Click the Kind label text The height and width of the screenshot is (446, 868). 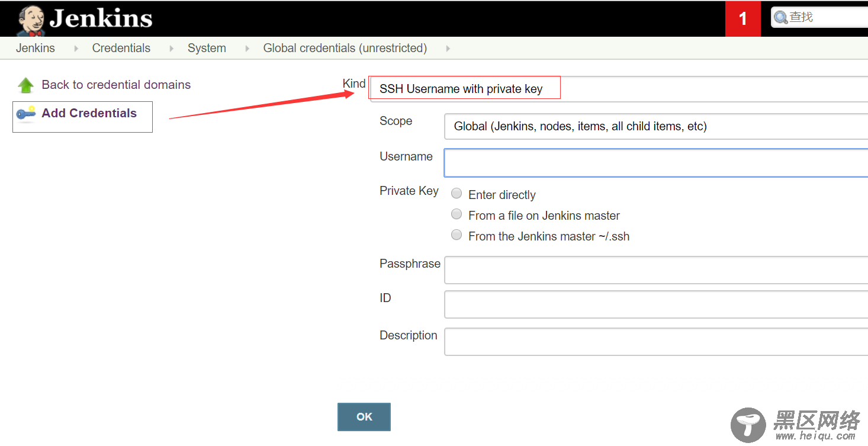pos(354,84)
